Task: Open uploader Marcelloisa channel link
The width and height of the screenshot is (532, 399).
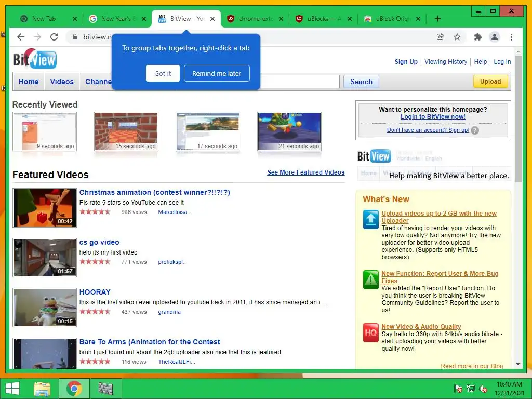Action: 175,212
